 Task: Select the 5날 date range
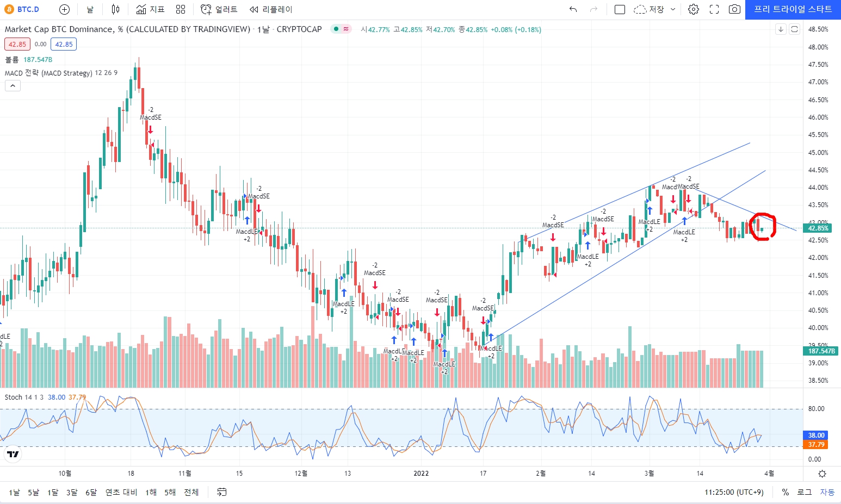34,492
